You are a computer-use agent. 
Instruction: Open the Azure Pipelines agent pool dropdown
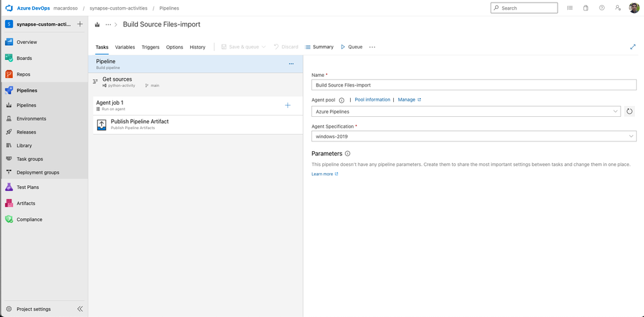tap(466, 112)
